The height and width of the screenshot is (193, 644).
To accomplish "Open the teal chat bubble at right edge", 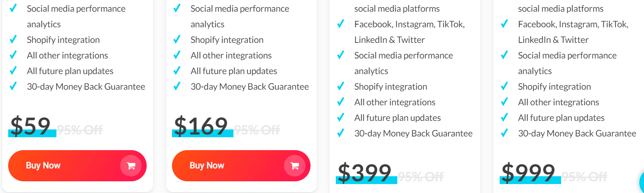I will [x=641, y=182].
